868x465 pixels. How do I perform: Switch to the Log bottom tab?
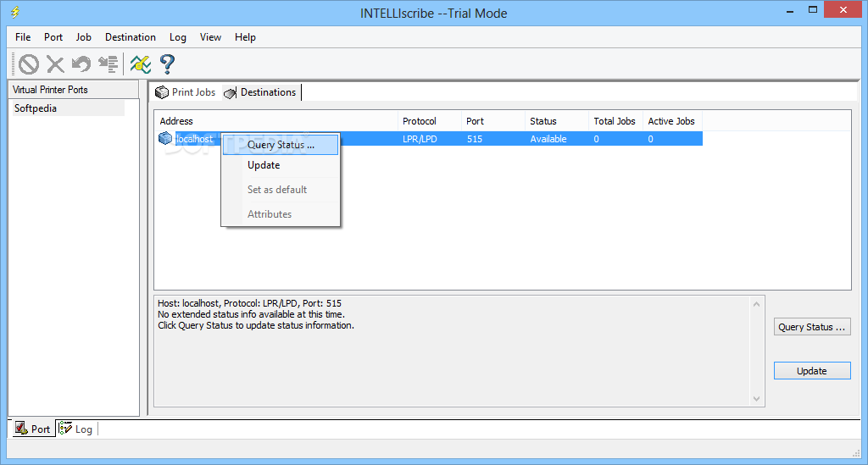76,429
